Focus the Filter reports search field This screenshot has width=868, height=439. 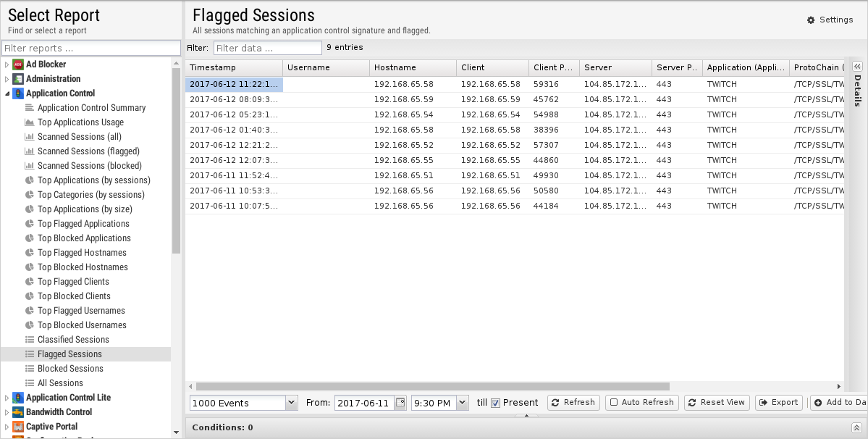coord(91,48)
